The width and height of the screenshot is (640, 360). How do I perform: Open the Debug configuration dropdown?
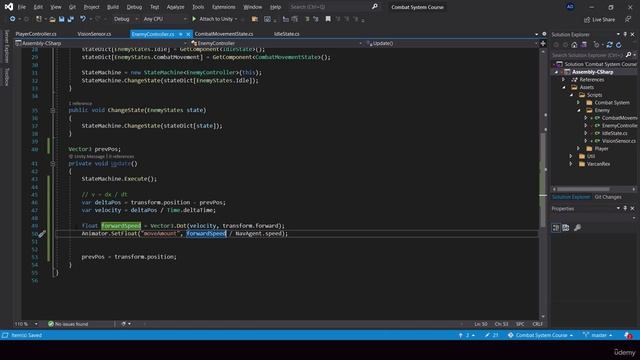point(125,19)
